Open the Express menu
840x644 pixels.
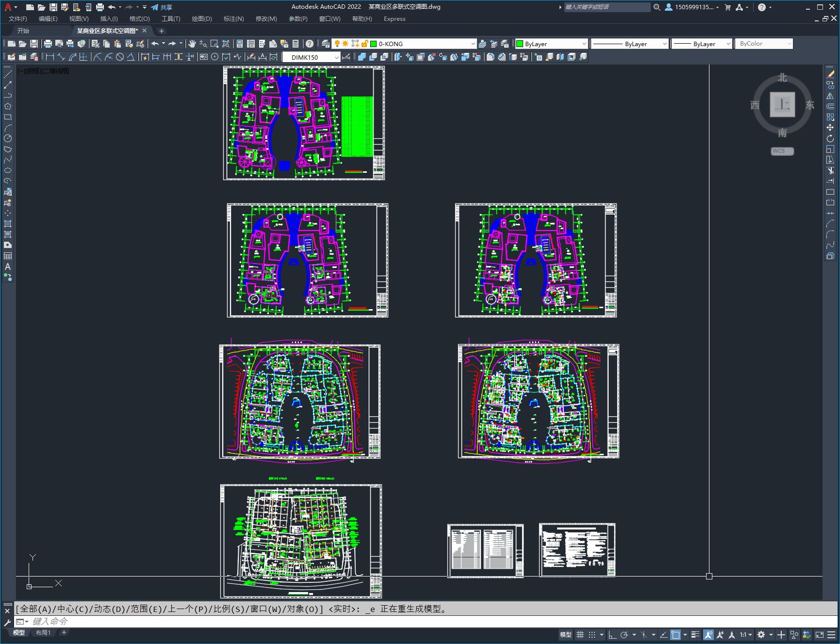coord(395,19)
